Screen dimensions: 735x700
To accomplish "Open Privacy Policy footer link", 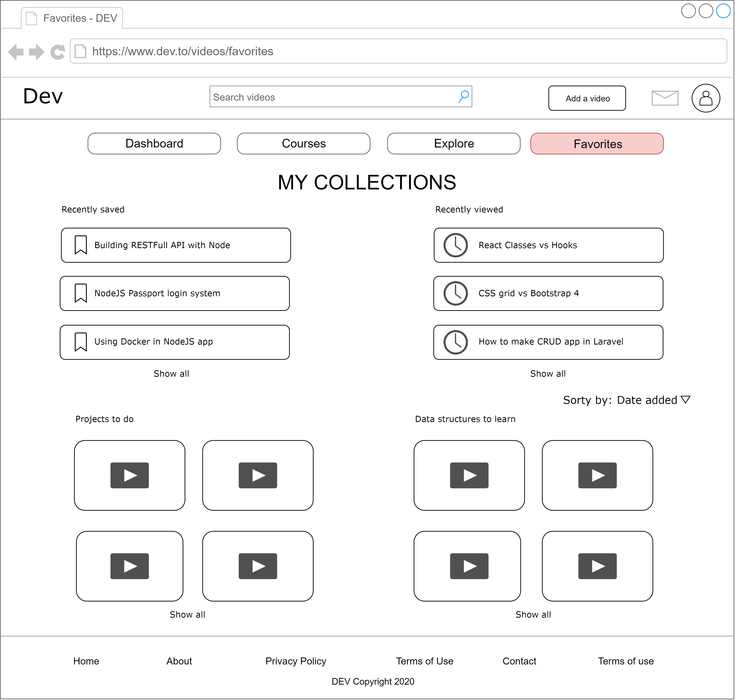I will point(296,661).
